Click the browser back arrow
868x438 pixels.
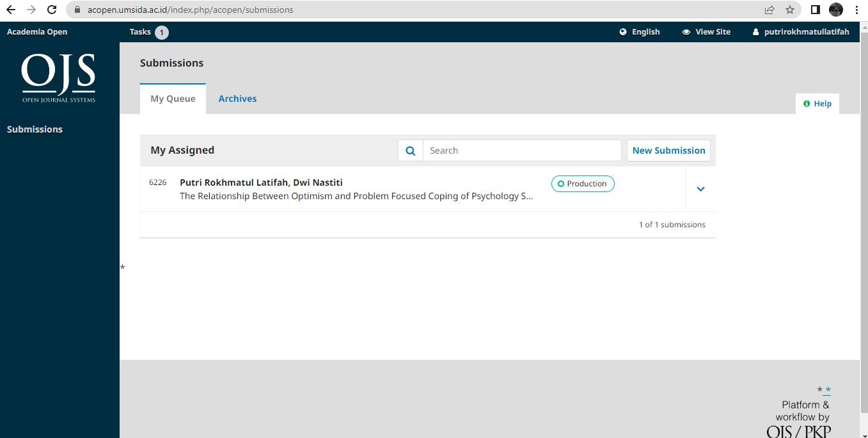point(11,10)
